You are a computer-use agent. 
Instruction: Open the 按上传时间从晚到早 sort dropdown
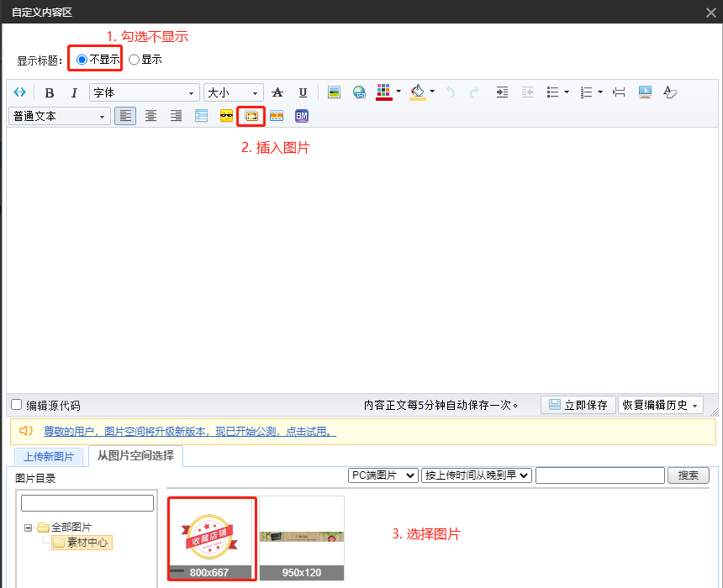(477, 475)
